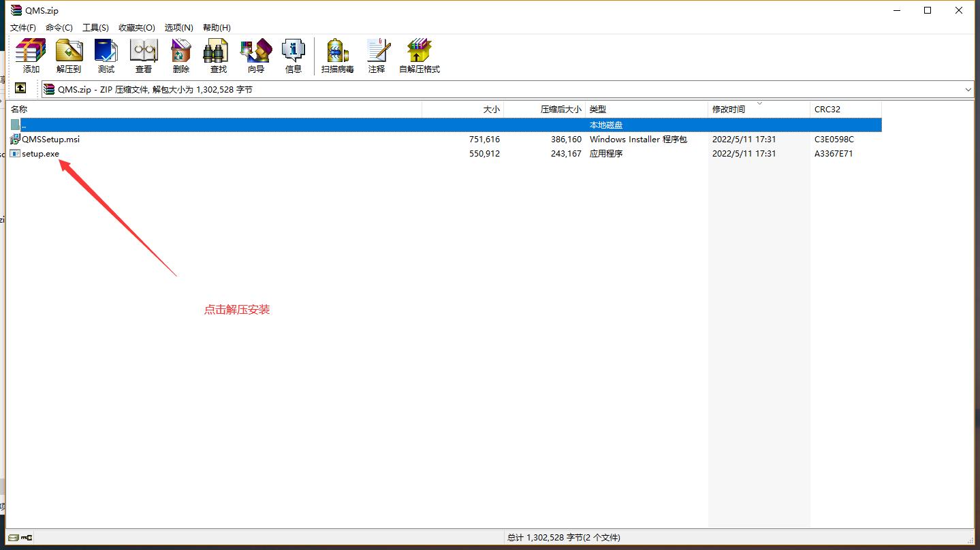Select the setup.exe file

coord(40,154)
